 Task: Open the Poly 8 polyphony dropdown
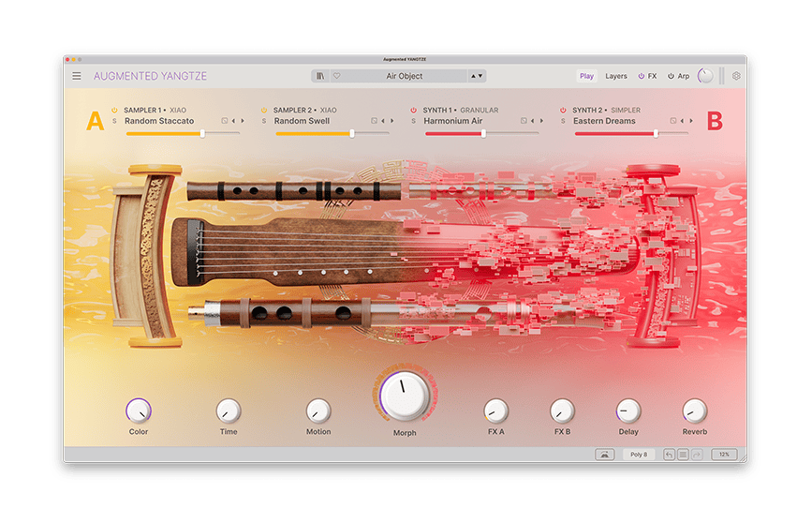click(x=639, y=455)
